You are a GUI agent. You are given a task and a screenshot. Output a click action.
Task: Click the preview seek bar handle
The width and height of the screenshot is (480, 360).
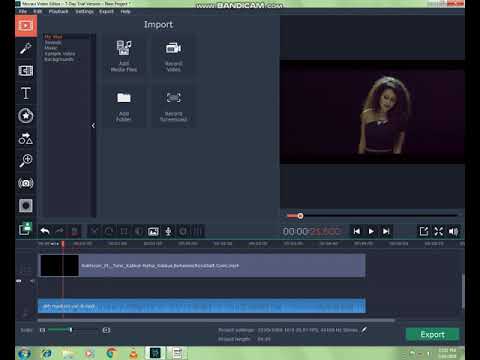(300, 216)
